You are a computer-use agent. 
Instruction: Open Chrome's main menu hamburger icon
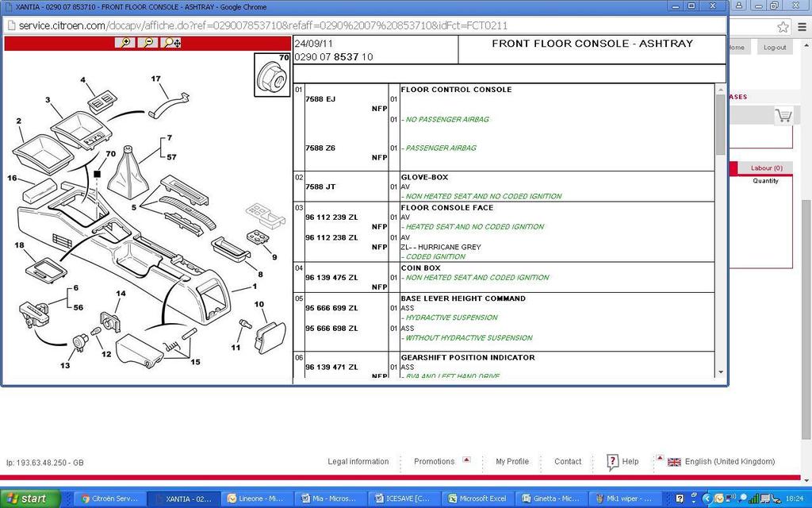[x=802, y=26]
